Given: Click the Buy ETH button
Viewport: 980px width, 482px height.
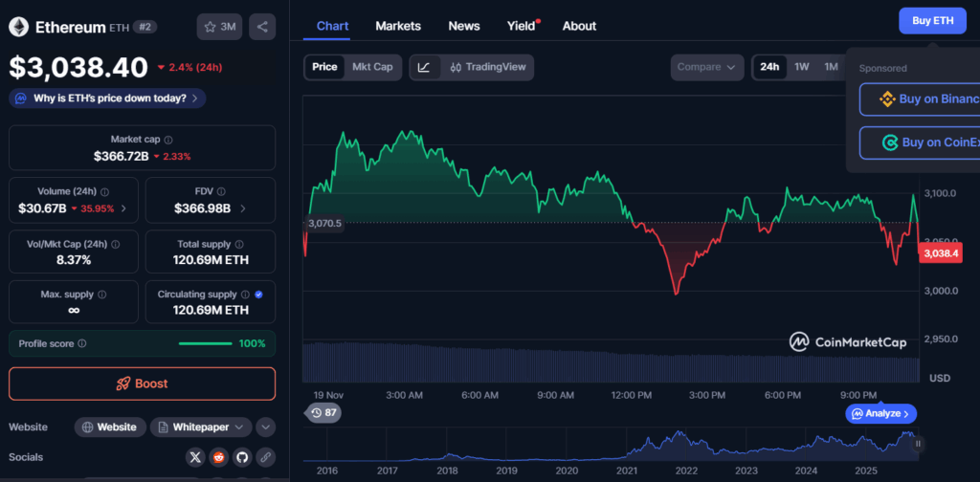Looking at the screenshot, I should tap(932, 20).
